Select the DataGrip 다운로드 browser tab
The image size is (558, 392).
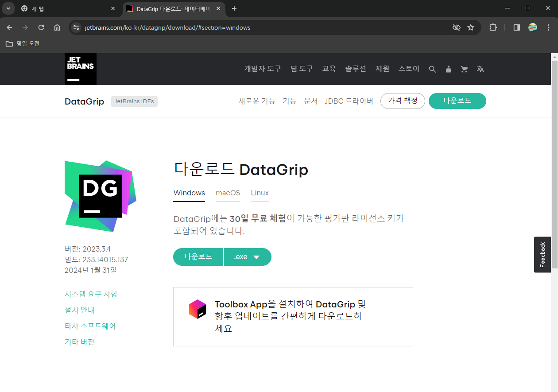click(x=174, y=8)
